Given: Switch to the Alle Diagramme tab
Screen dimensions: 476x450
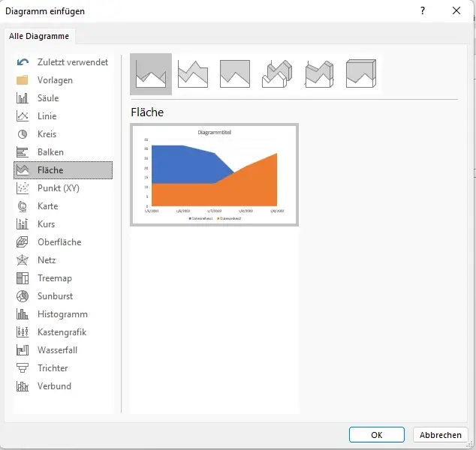Looking at the screenshot, I should click(x=39, y=36).
